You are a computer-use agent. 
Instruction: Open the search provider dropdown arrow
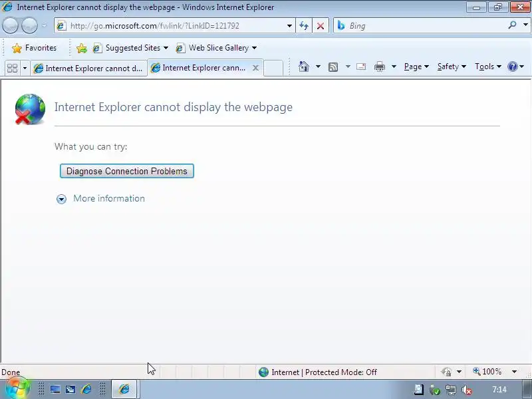point(525,25)
